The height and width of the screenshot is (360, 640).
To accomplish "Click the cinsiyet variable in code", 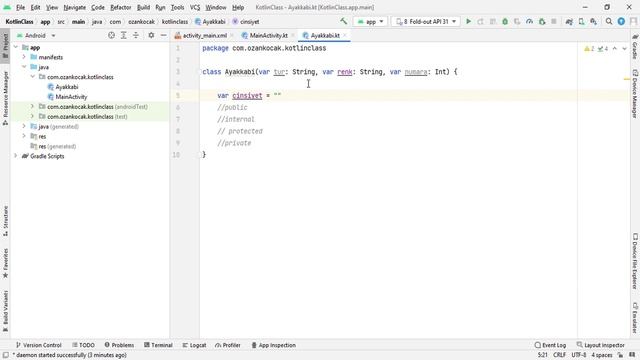I will click(x=247, y=96).
